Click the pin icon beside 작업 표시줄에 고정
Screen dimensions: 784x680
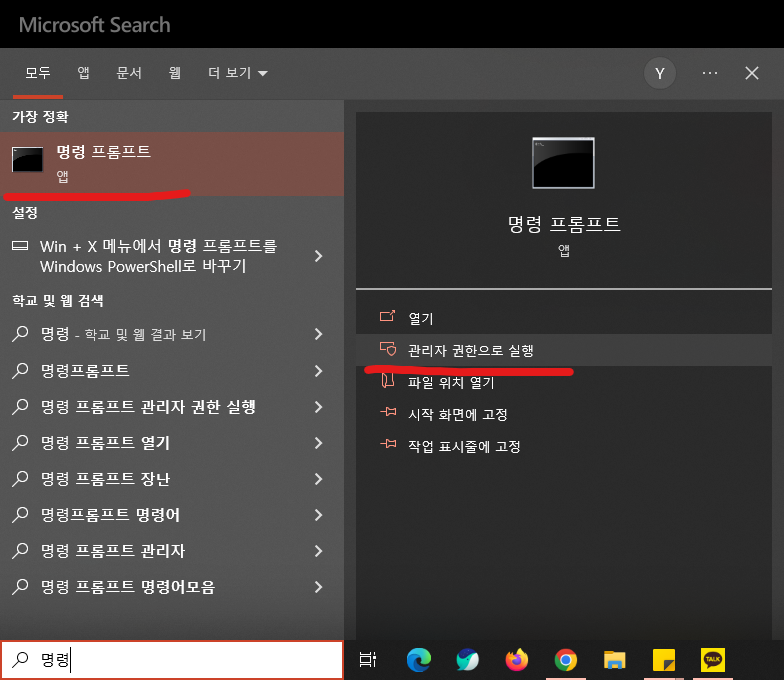[388, 444]
